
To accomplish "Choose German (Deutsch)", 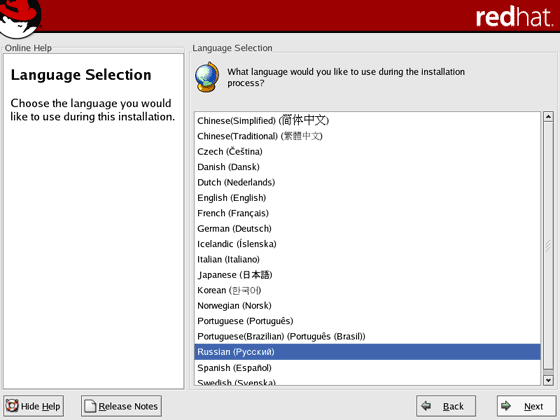I will tap(368, 228).
